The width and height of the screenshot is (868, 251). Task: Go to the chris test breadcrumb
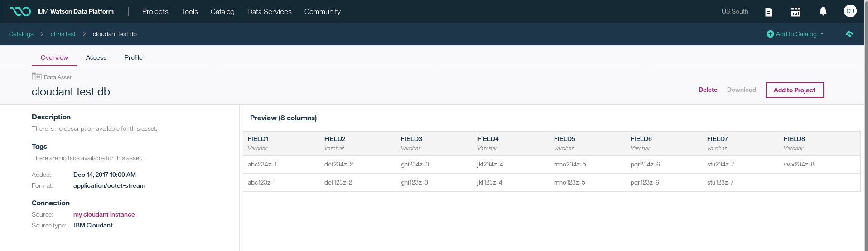coord(63,34)
